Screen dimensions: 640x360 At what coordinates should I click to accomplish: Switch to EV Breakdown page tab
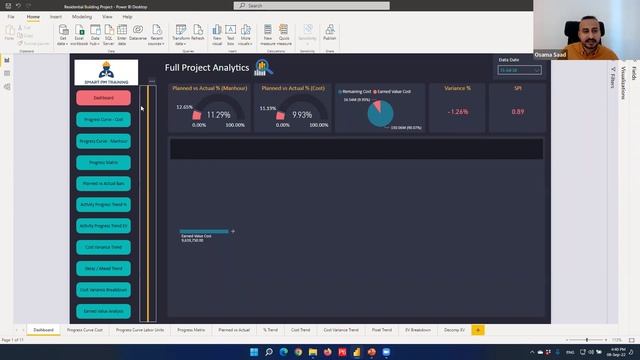(x=418, y=330)
